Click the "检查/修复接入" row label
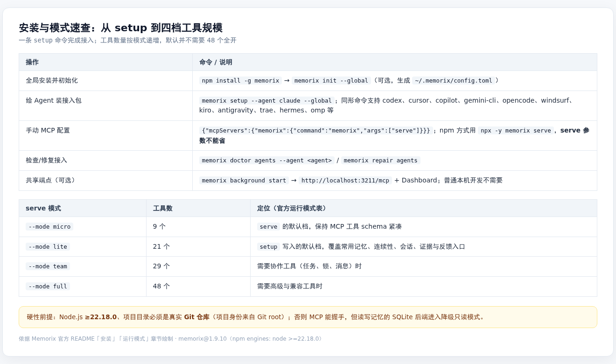 click(46, 160)
